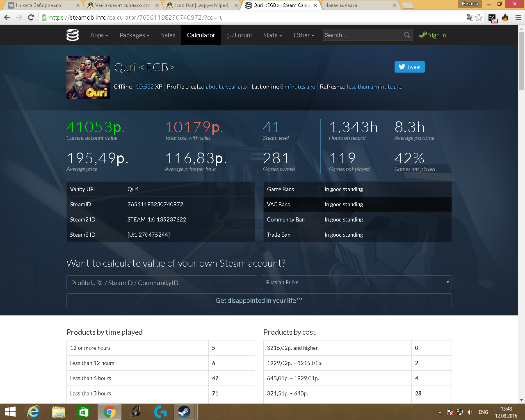Click the browser address bar URL
This screenshot has width=525, height=420.
pos(136,18)
